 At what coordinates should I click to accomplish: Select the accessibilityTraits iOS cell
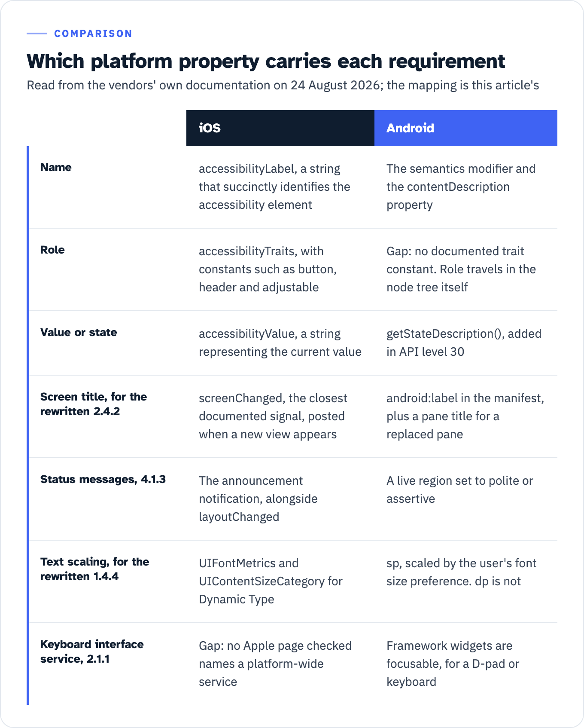click(268, 269)
